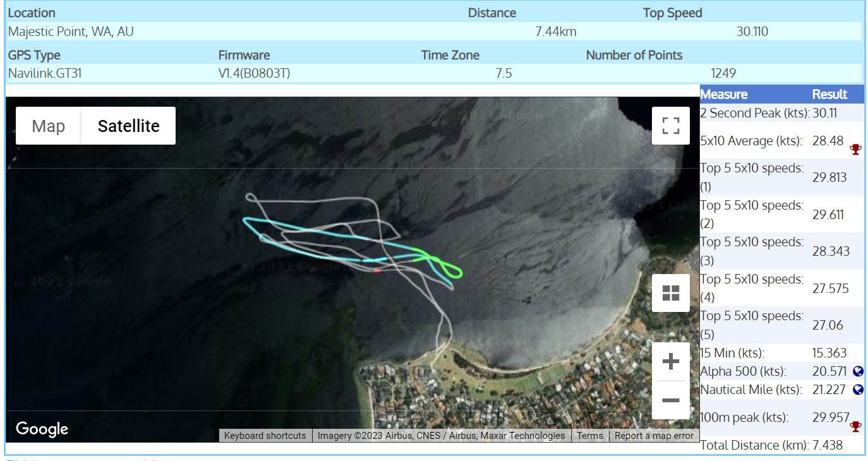
Task: Click trophy icon beside 100m peak
Action: [855, 426]
